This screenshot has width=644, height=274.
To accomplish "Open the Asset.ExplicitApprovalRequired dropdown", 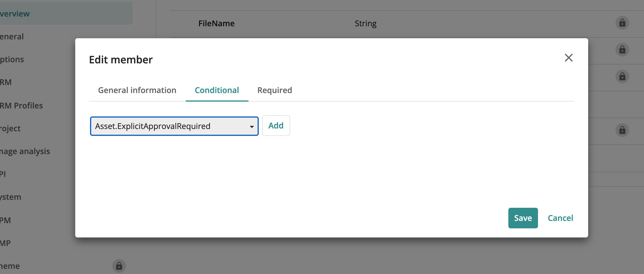I will (x=174, y=126).
